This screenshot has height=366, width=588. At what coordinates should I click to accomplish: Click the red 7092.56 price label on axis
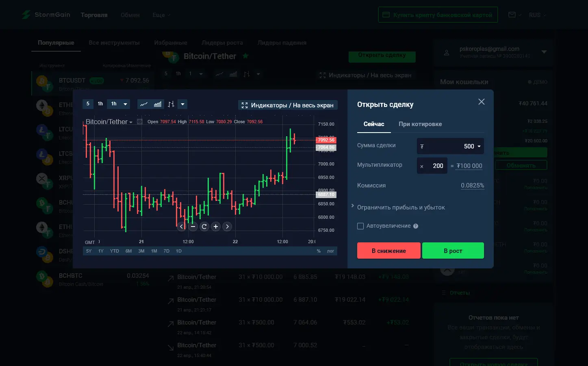pyautogui.click(x=326, y=140)
